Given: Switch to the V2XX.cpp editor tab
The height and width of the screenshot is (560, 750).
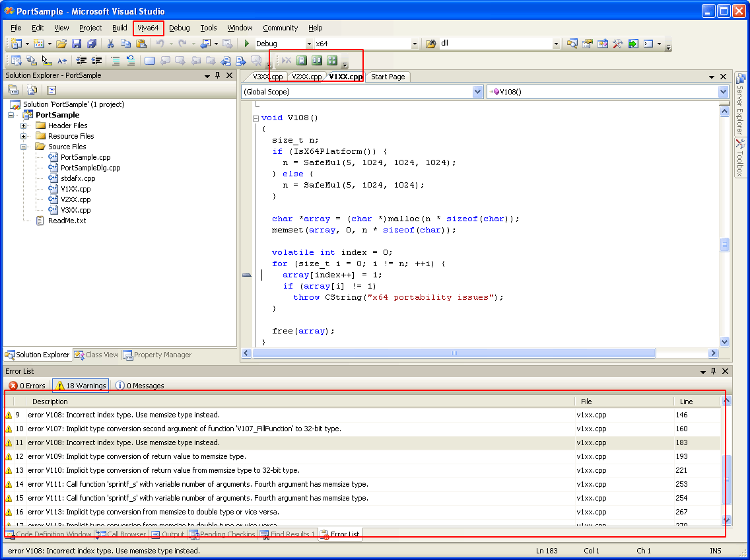Looking at the screenshot, I should (306, 77).
